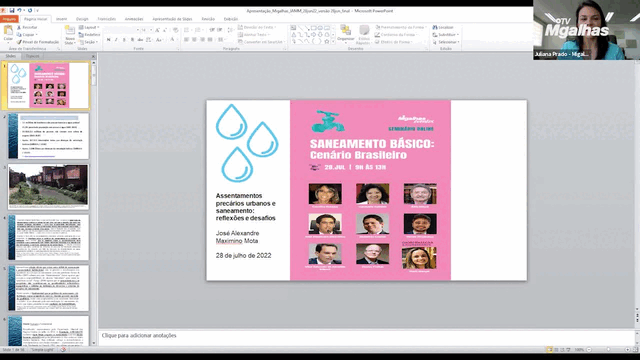Open the font name combo box
This screenshot has width=640, height=360.
click(x=122, y=30)
